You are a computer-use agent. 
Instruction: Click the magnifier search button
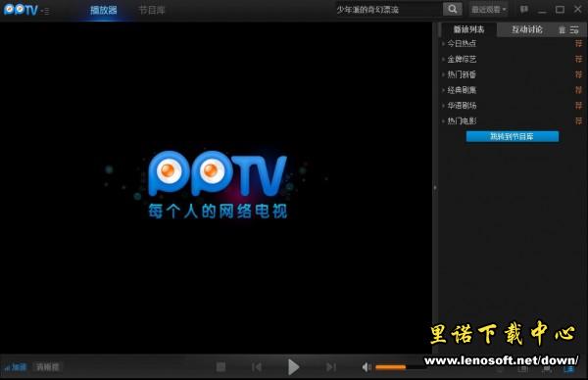[x=452, y=9]
